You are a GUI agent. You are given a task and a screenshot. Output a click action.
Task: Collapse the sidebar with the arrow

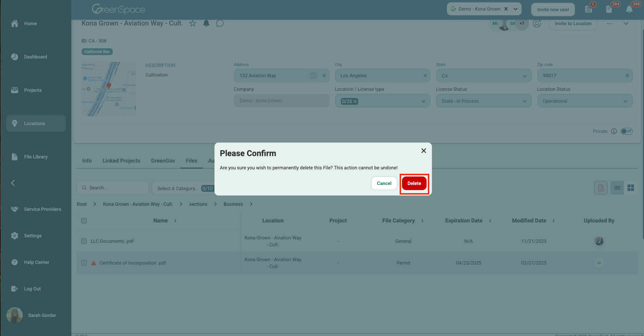click(x=13, y=183)
